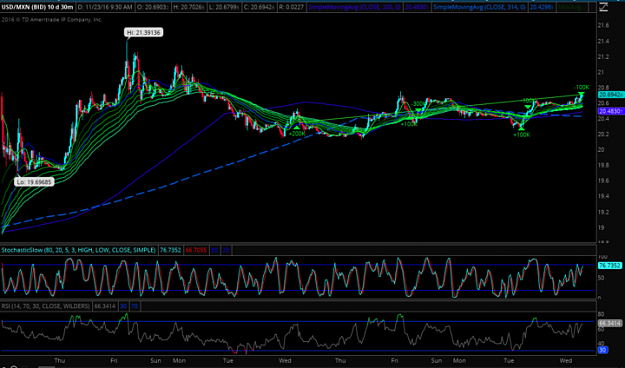This screenshot has height=368, width=625.
Task: Select the D: 11/23/16 9:30 AM date readout
Action: [105, 7]
